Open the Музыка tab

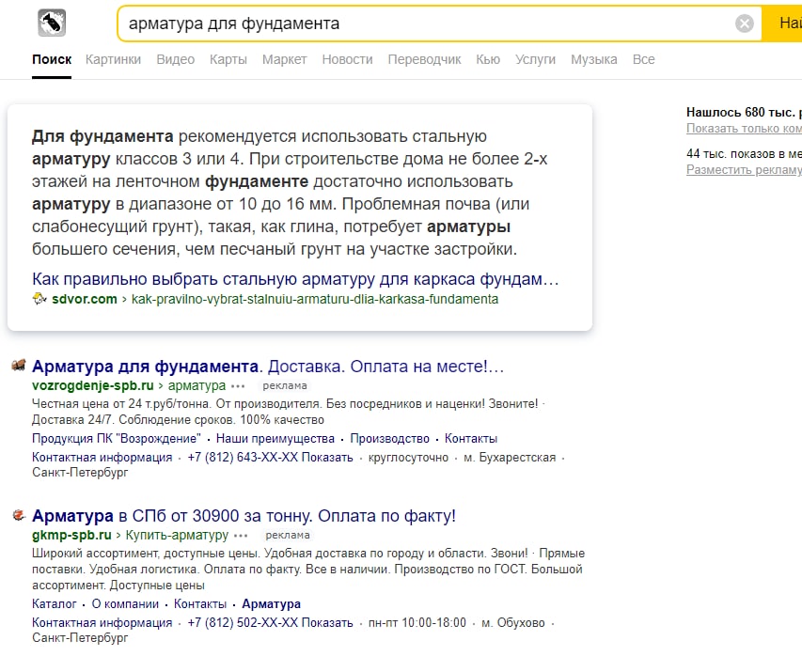pos(594,60)
